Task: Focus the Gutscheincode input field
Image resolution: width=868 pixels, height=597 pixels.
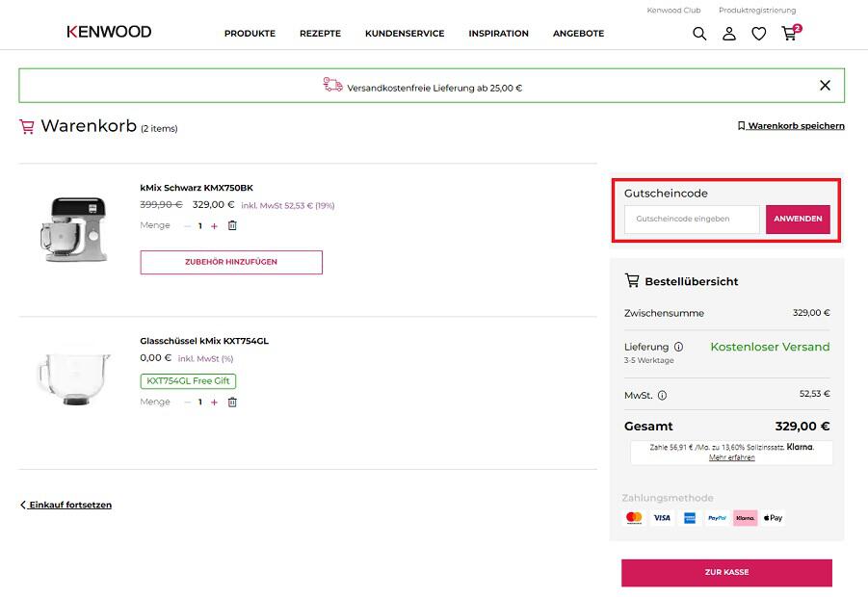Action: (692, 220)
